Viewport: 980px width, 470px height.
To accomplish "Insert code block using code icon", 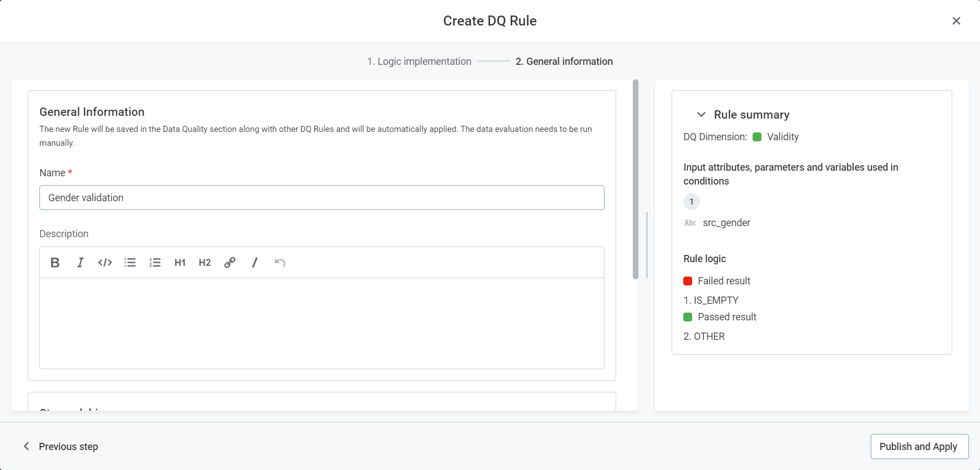I will (x=105, y=263).
